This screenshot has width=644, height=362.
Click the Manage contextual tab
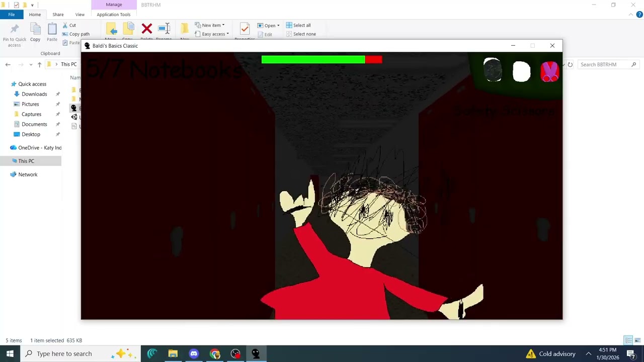(x=114, y=5)
